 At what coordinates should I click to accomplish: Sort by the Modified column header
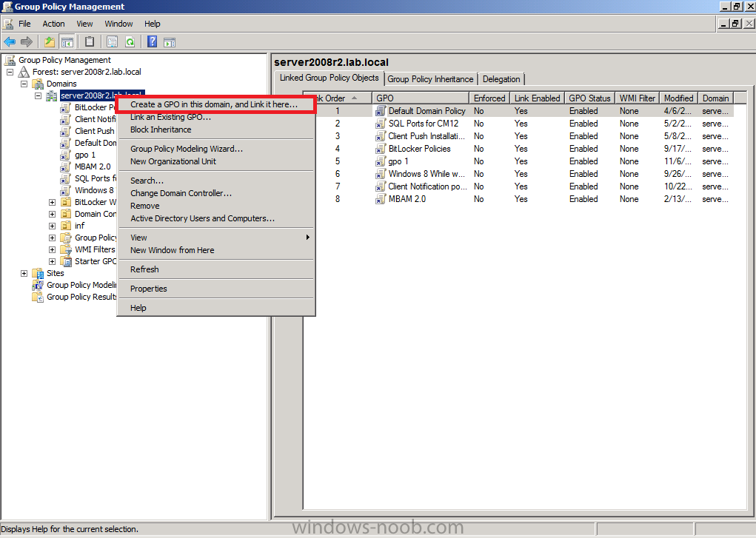click(x=679, y=98)
